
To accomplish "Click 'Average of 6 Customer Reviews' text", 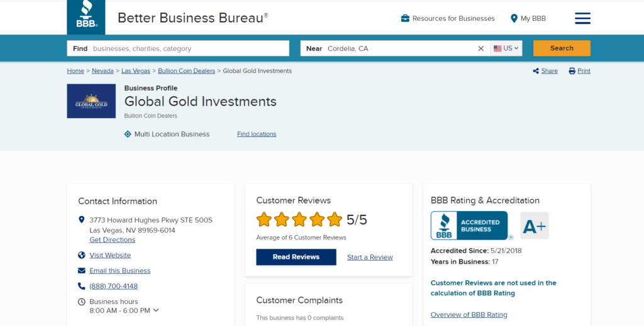I will coord(301,237).
